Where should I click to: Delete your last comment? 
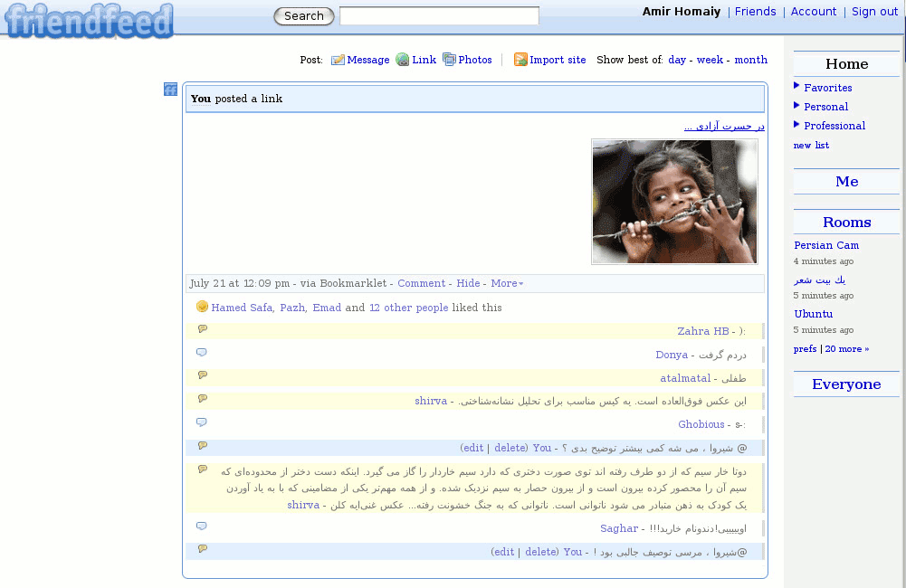point(540,552)
